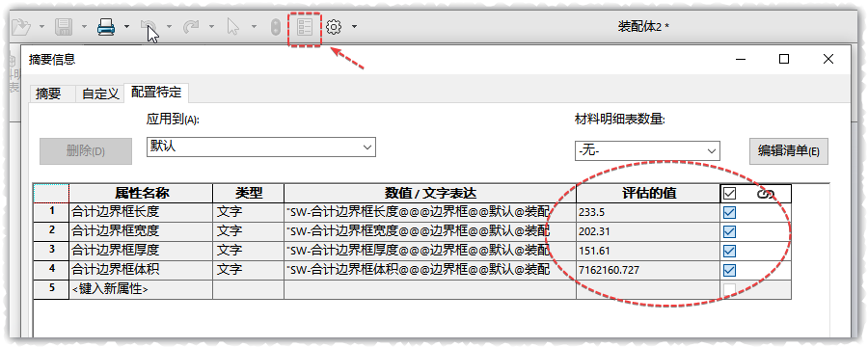868x348 pixels.
Task: Undo the last action in toolbar
Action: [x=149, y=26]
